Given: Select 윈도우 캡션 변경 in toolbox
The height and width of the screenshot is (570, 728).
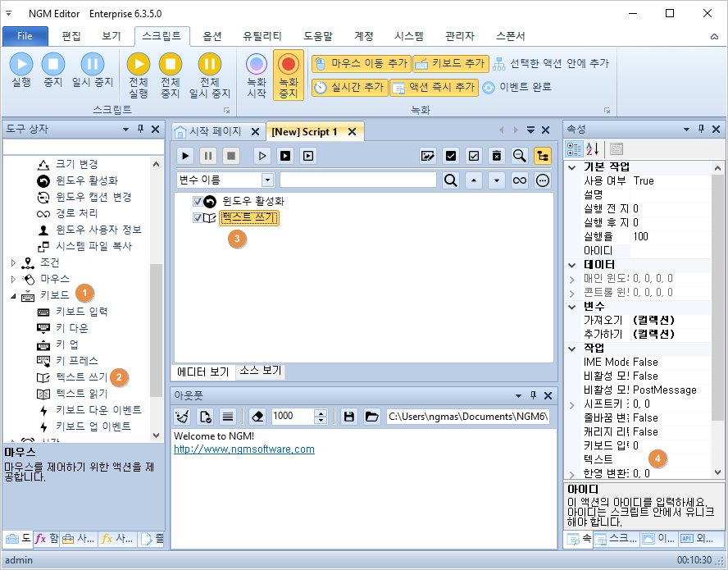Looking at the screenshot, I should pos(93,197).
